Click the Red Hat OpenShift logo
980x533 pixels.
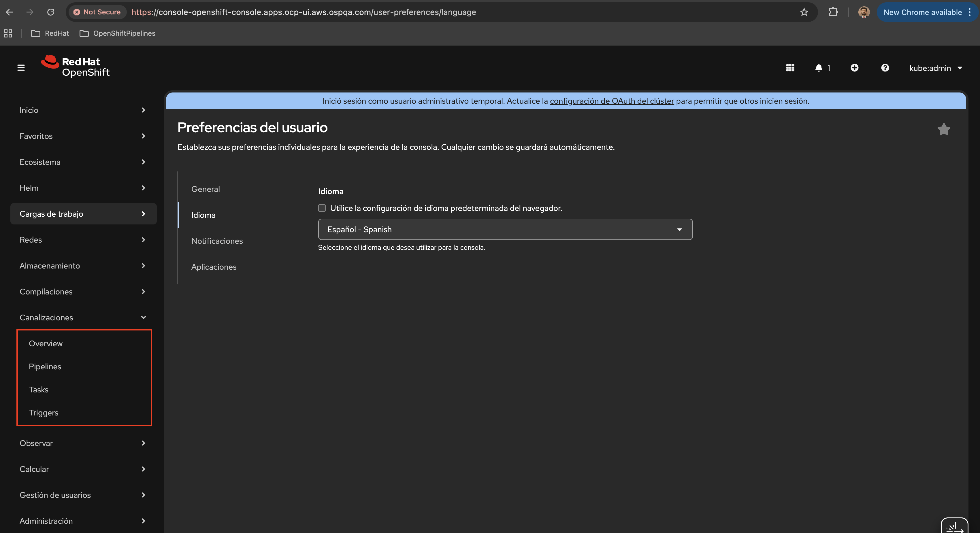tap(76, 67)
